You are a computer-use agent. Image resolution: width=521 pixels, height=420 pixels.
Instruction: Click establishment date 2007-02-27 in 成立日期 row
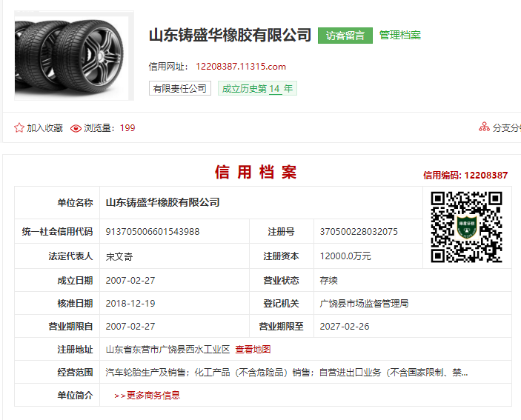(x=130, y=281)
